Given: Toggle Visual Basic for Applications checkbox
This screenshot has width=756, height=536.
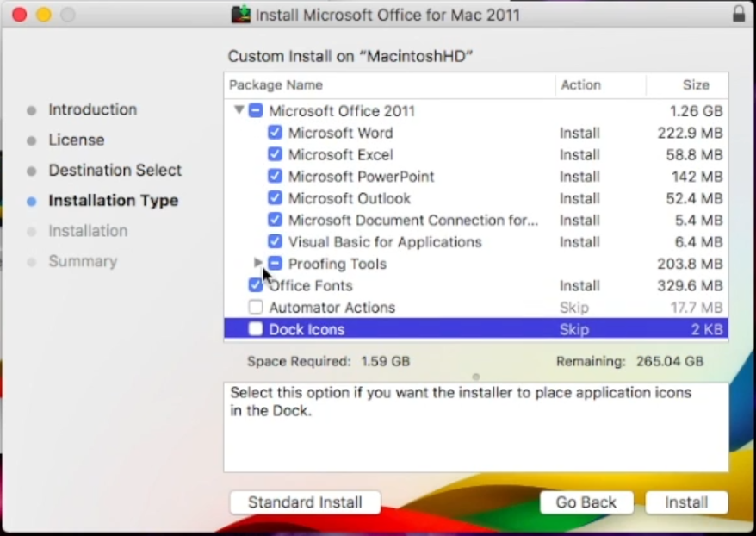Looking at the screenshot, I should (x=275, y=241).
